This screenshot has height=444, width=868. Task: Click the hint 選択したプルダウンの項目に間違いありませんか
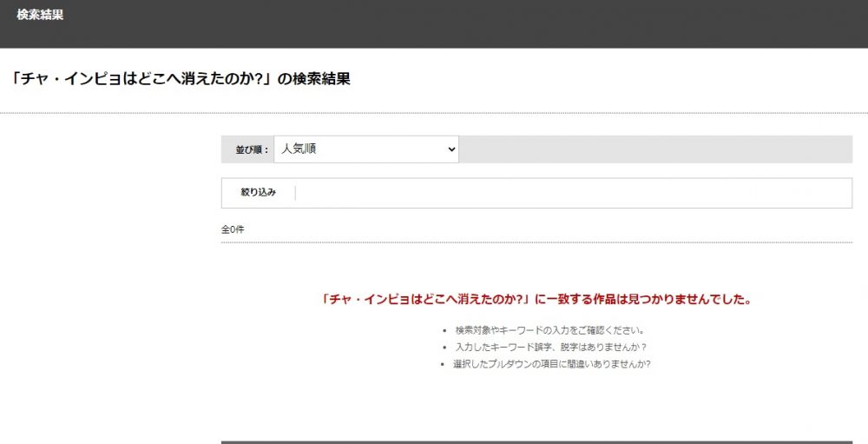click(551, 364)
